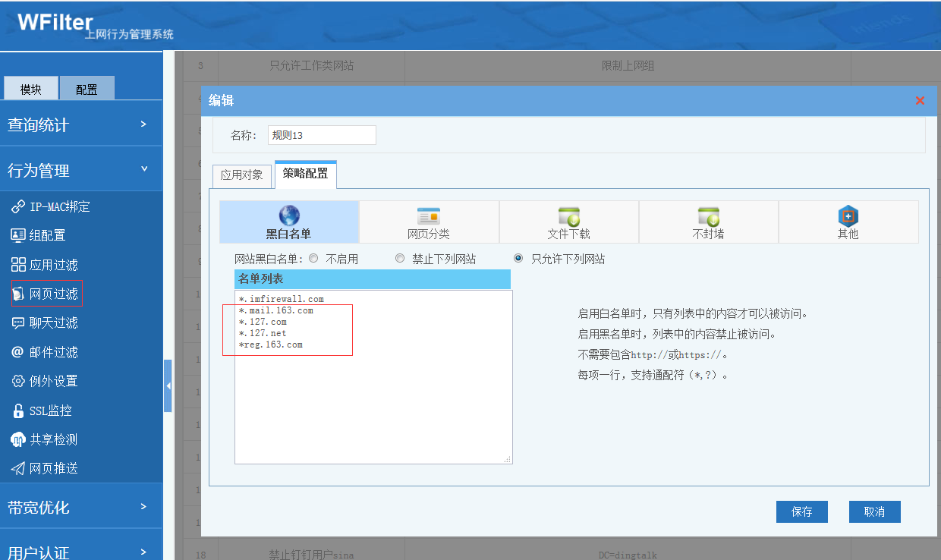Select the 不启用 radio button
This screenshot has height=560, width=941.
tap(314, 259)
